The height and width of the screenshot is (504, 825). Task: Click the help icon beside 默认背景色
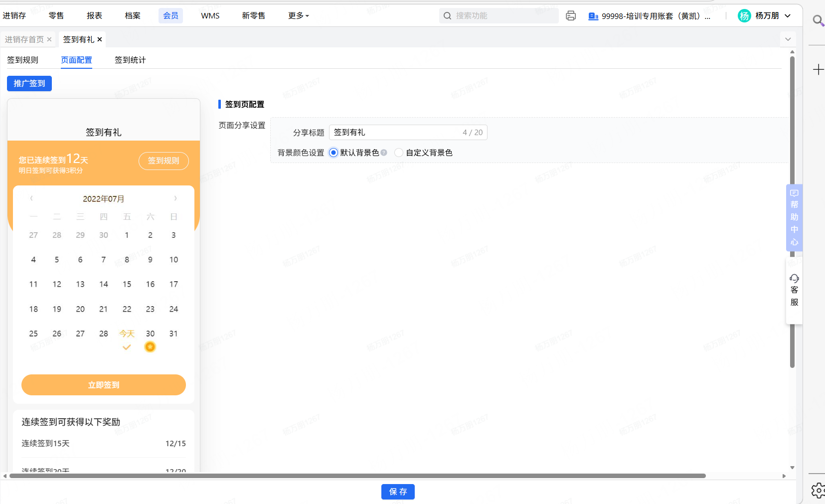pos(384,153)
